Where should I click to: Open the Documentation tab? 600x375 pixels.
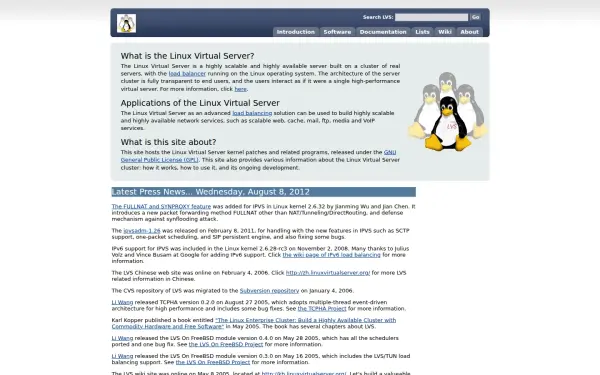coord(383,32)
